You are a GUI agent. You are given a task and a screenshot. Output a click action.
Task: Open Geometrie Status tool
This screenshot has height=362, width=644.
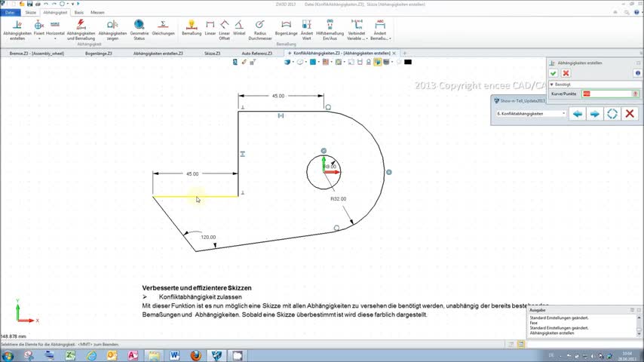tap(139, 29)
